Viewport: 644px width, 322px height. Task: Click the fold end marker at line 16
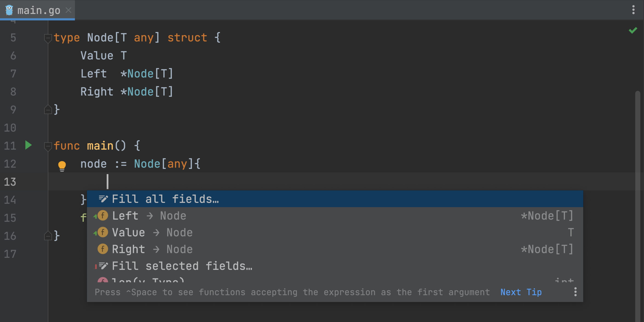[x=48, y=236]
